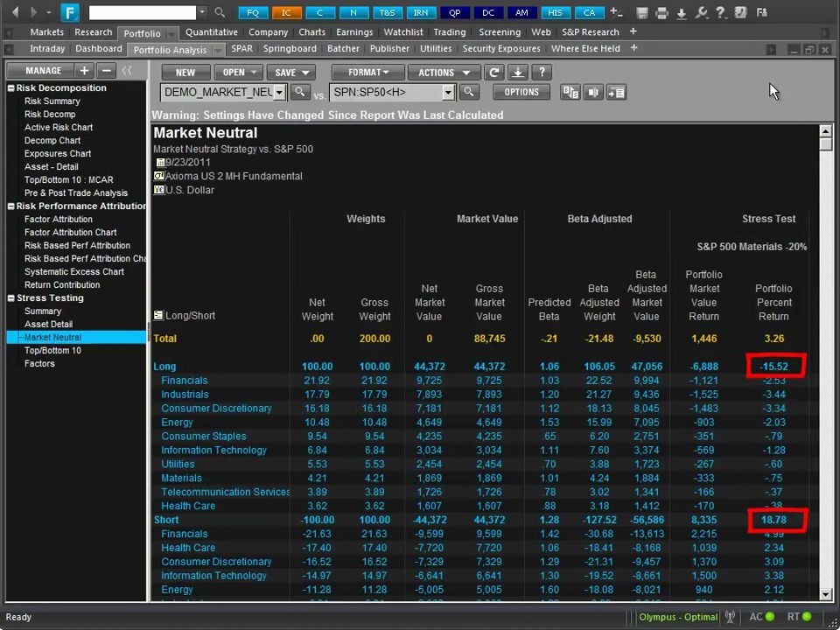Screen dimensions: 840x630
Task: Click the refresh report icon
Action: point(493,73)
